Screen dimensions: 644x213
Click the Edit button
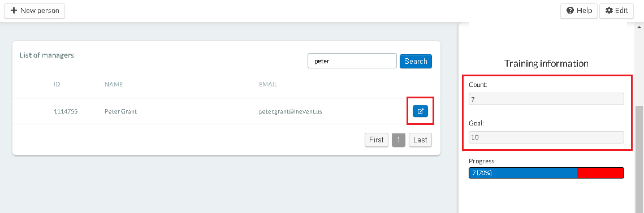(616, 11)
